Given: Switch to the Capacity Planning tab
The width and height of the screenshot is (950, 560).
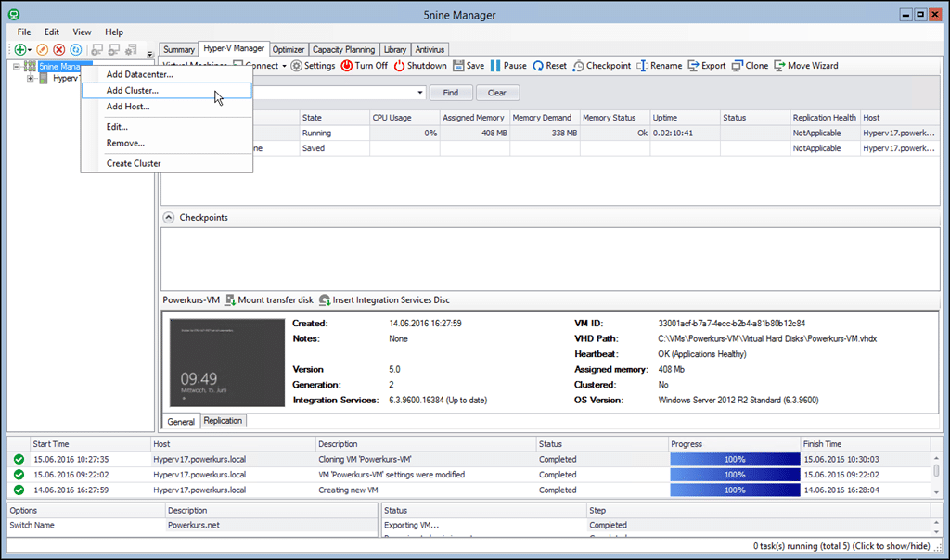Looking at the screenshot, I should tap(343, 50).
